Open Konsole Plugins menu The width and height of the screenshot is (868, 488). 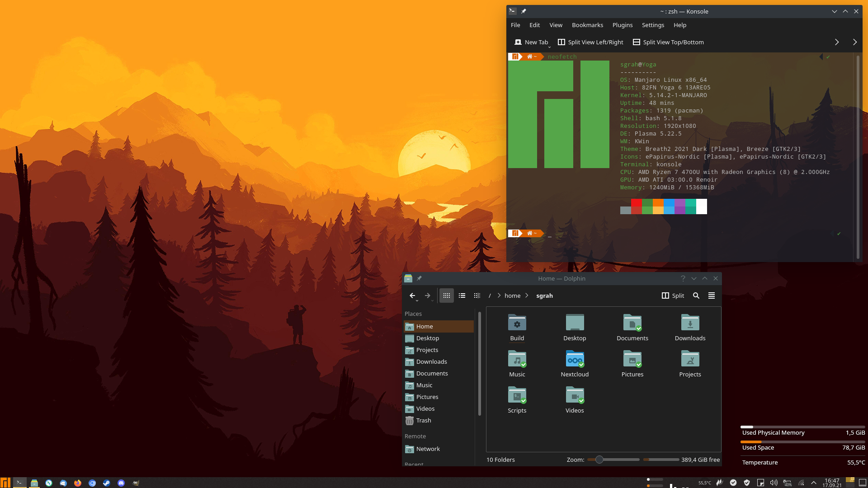[623, 25]
